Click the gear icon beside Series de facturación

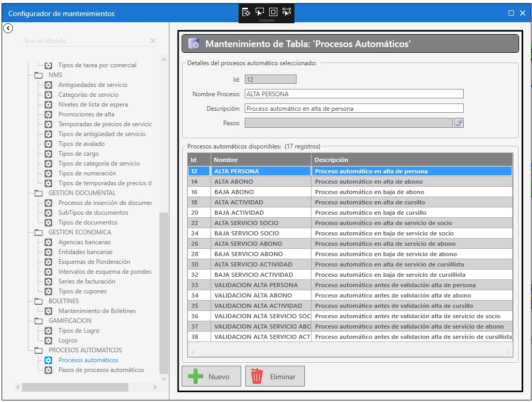[49, 281]
